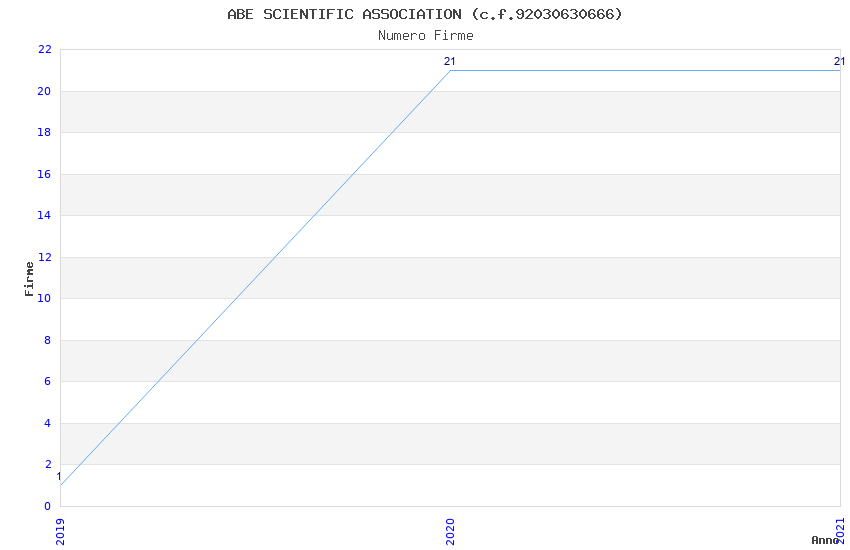
Task: Select the 2019 x-axis label
Action: pos(60,532)
